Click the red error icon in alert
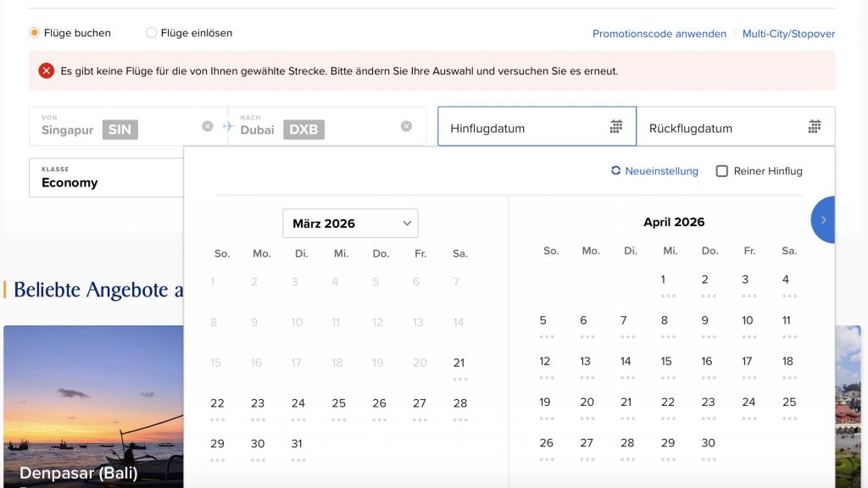 coord(46,71)
